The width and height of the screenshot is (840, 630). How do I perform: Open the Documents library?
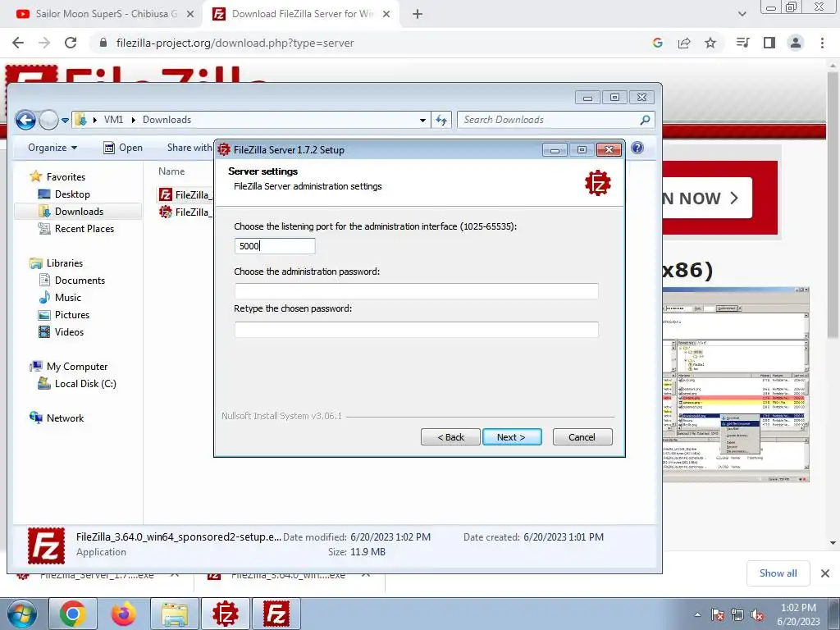72,281
